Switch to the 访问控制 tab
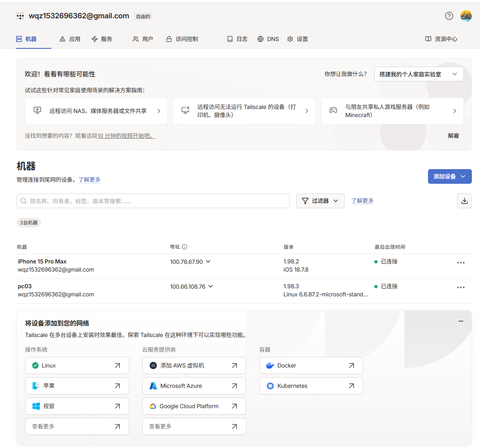The width and height of the screenshot is (480, 448). 182,39
